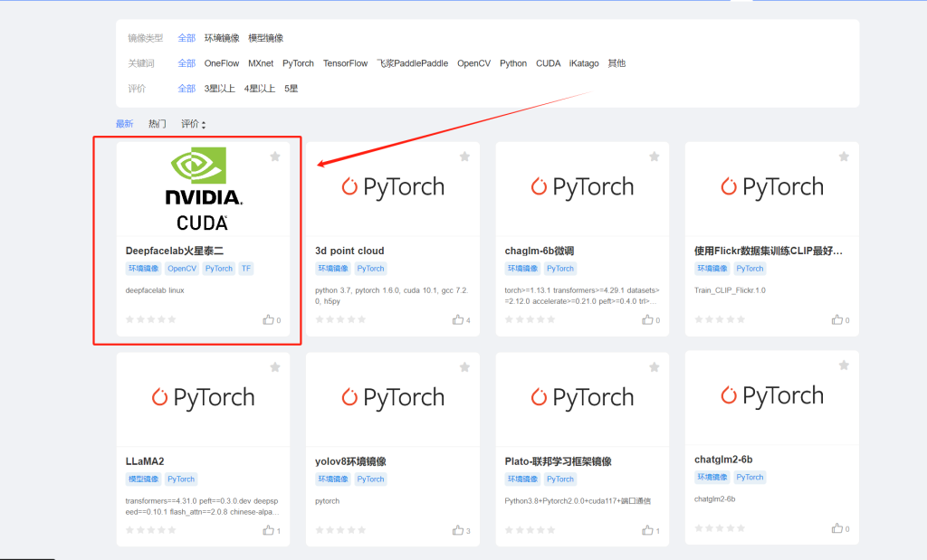Like the Deepfacelab火星泰二 image with thumbs-up

[268, 319]
